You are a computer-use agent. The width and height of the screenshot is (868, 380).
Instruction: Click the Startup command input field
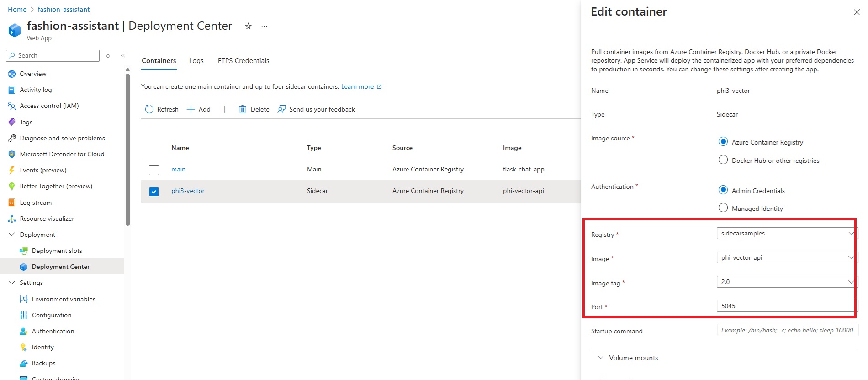[787, 330]
